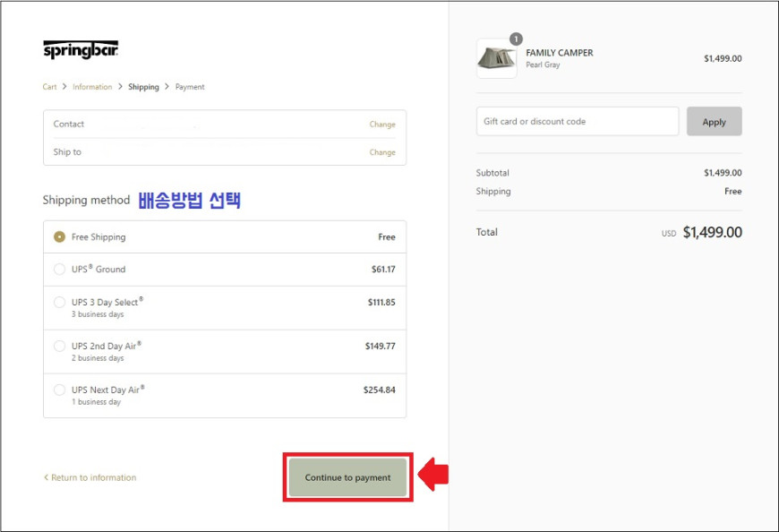The image size is (779, 532).
Task: Click the Pearl Gray variant text
Action: click(543, 65)
